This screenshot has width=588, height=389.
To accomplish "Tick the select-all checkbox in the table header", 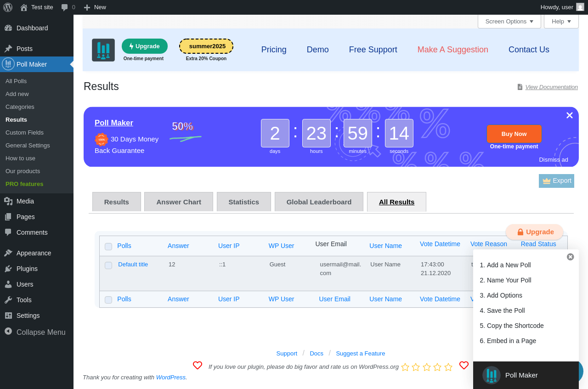I will [x=108, y=247].
